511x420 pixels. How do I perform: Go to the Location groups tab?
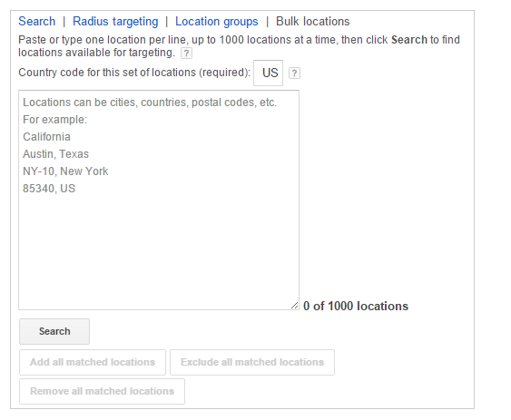(217, 22)
